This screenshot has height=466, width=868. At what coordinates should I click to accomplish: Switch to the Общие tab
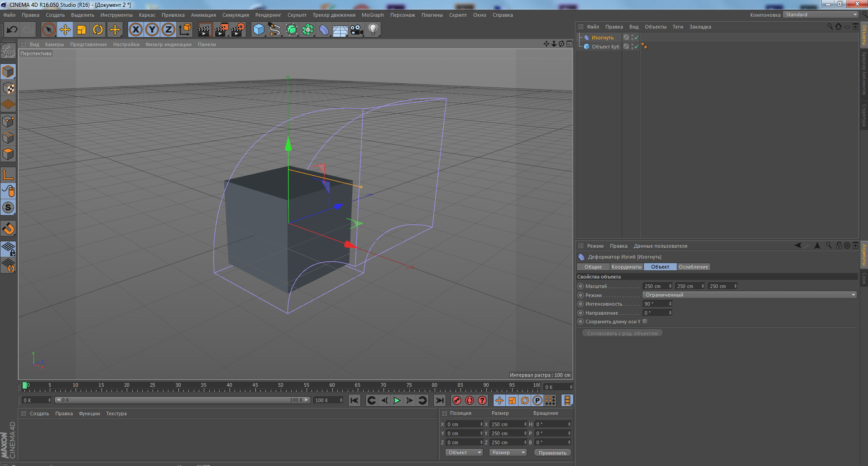(593, 267)
